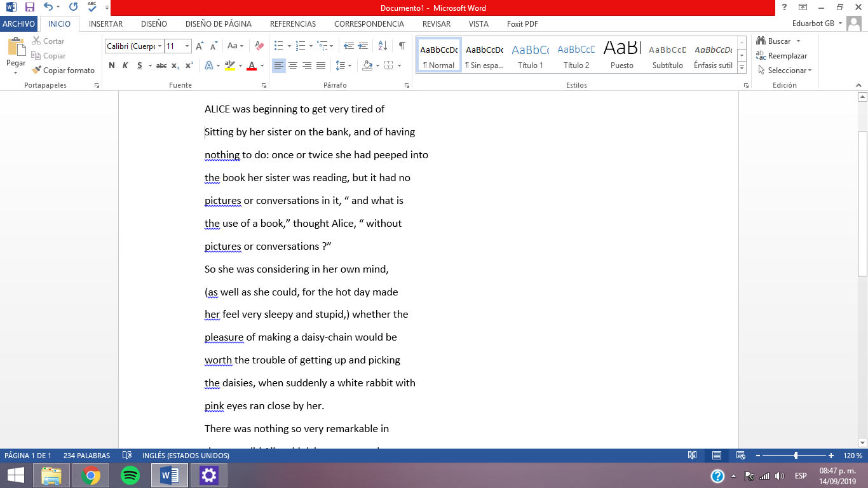Open the font size 11 dropdown
The height and width of the screenshot is (488, 868).
click(x=187, y=46)
